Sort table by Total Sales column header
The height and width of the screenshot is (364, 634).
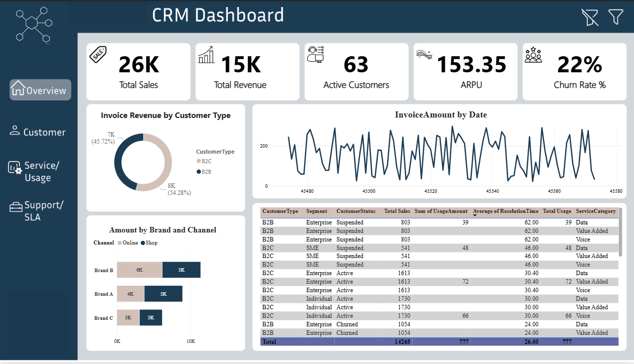397,211
